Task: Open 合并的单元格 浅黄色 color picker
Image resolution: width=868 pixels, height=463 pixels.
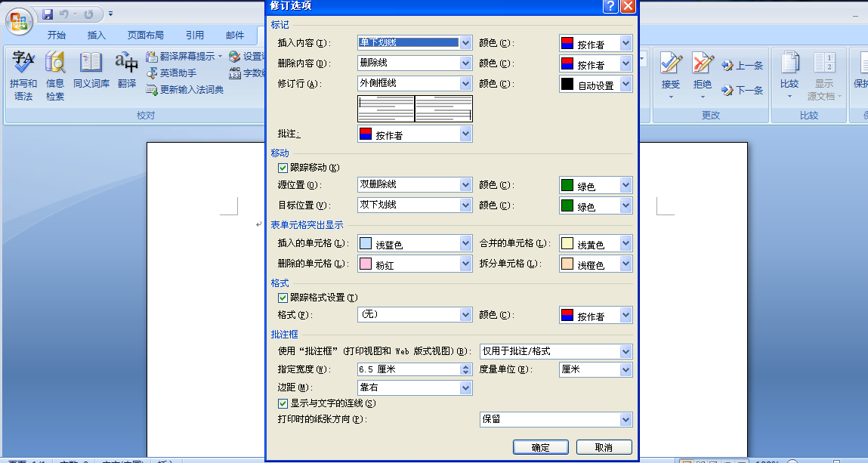Action: 595,243
